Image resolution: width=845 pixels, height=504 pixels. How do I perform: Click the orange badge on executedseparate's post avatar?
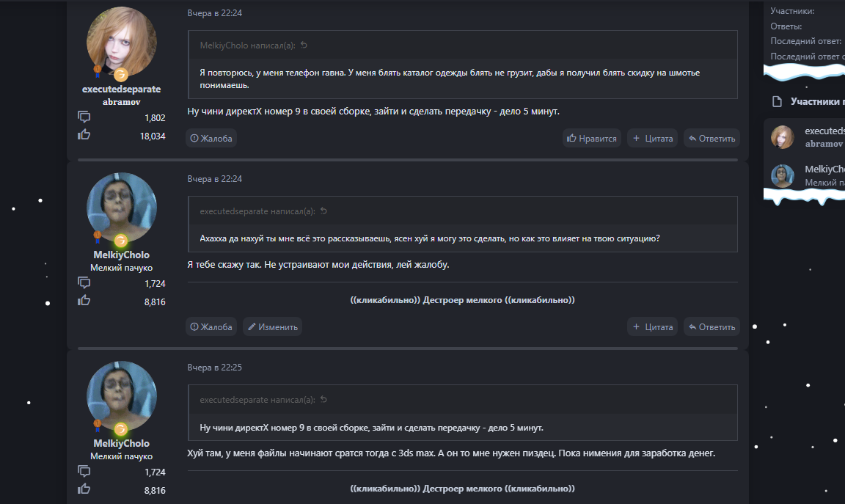121,74
